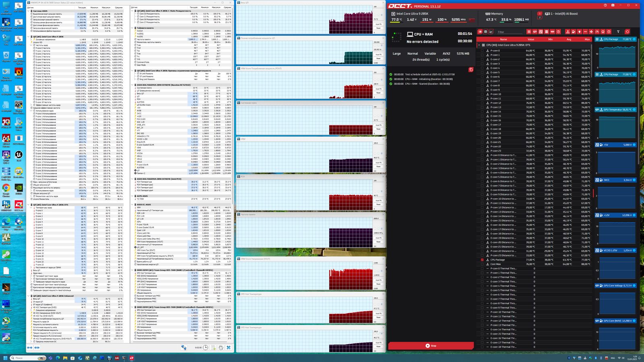Viewport: 644px width, 362px height.
Task: Collapse the CPU [#0] Intel Core Ultra 9 285K DTS group
Action: pos(479,45)
